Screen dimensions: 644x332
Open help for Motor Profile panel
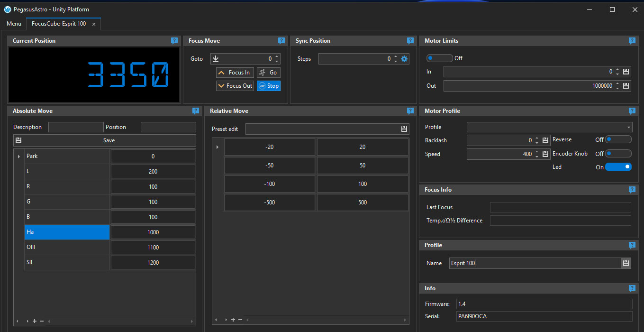(x=632, y=111)
